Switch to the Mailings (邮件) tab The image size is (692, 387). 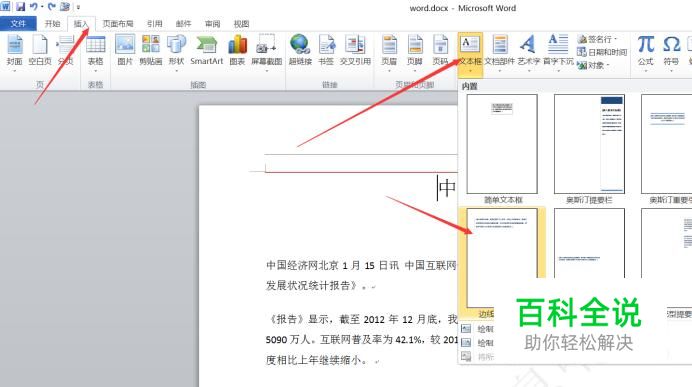pos(184,23)
